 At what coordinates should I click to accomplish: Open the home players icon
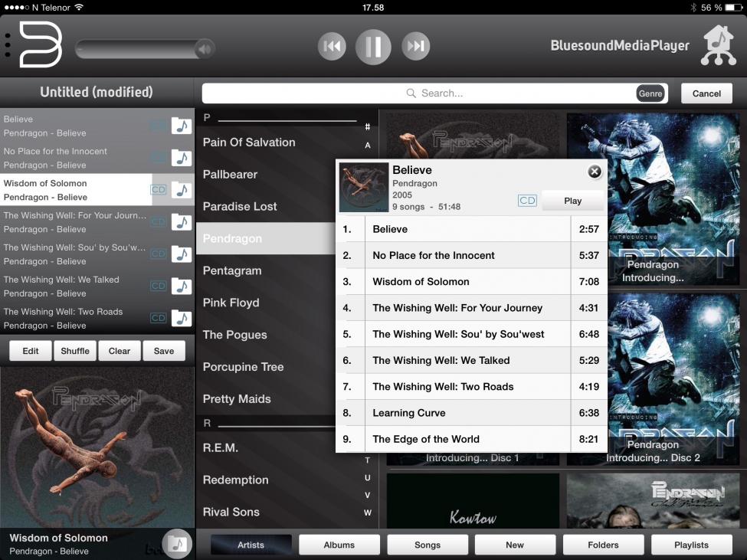point(719,45)
